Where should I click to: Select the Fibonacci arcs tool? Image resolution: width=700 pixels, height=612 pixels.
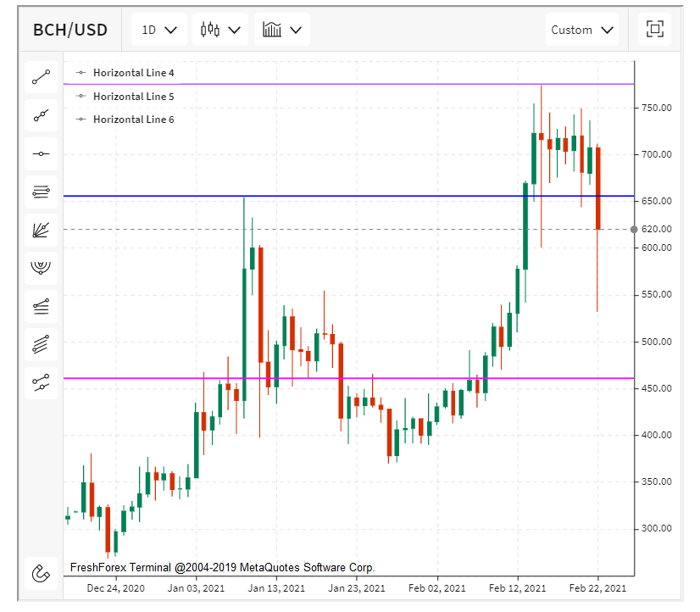pos(41,268)
